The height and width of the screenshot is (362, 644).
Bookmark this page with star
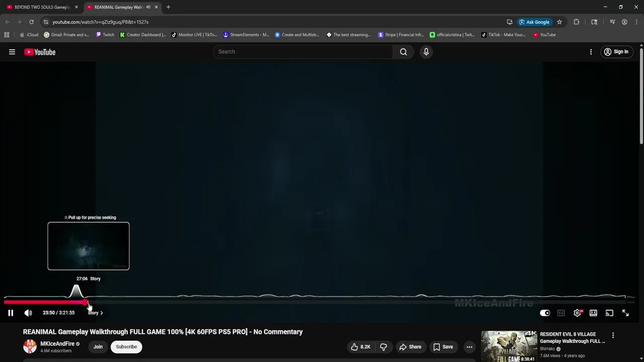tap(559, 22)
